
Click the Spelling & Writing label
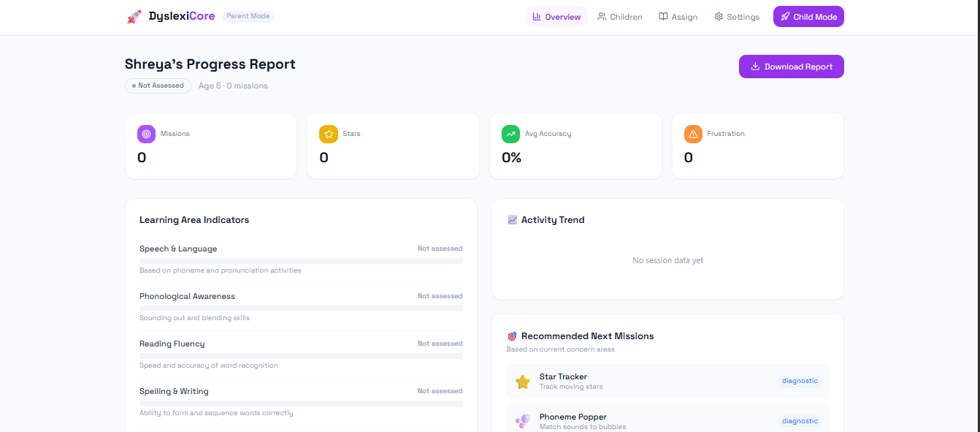pyautogui.click(x=174, y=391)
